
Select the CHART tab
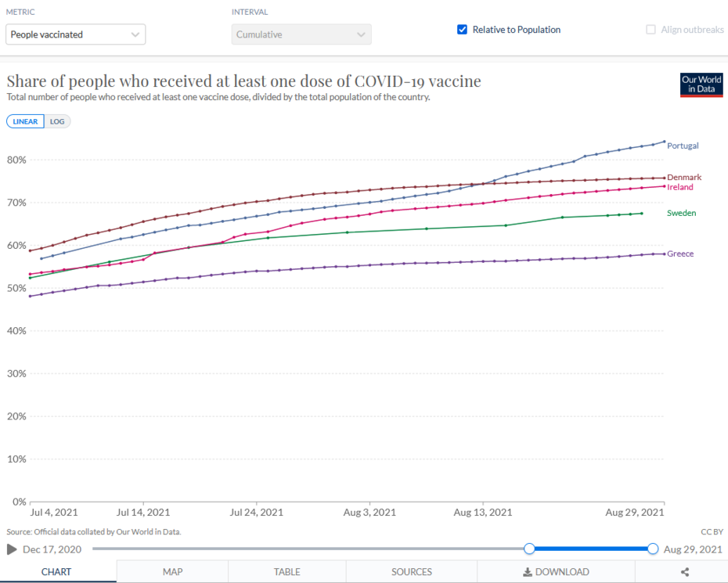[x=56, y=572]
